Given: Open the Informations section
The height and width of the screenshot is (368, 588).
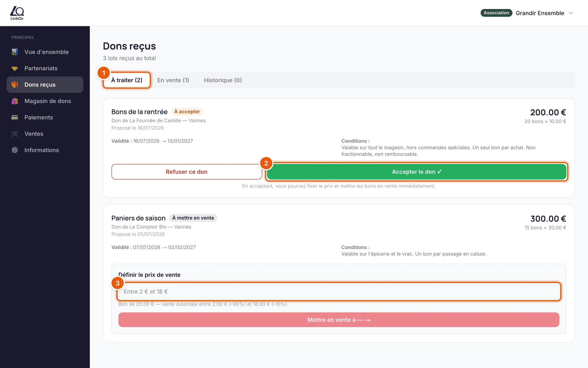Looking at the screenshot, I should coord(45,150).
